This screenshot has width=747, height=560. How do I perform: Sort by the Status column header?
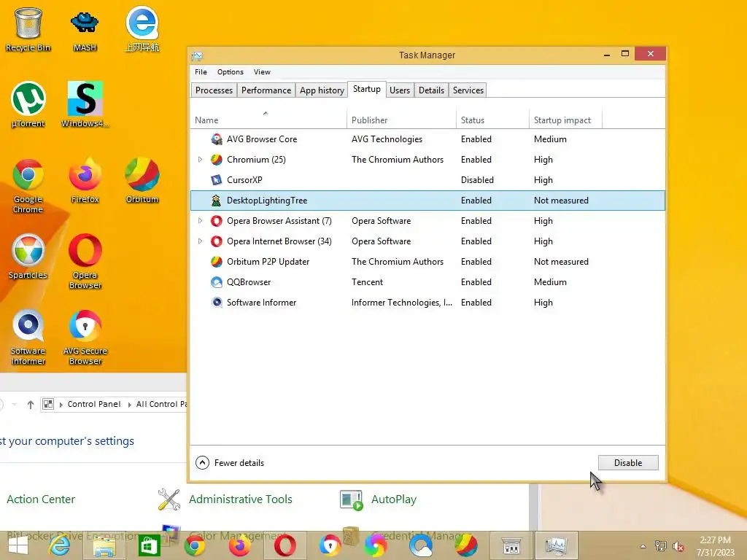point(492,120)
